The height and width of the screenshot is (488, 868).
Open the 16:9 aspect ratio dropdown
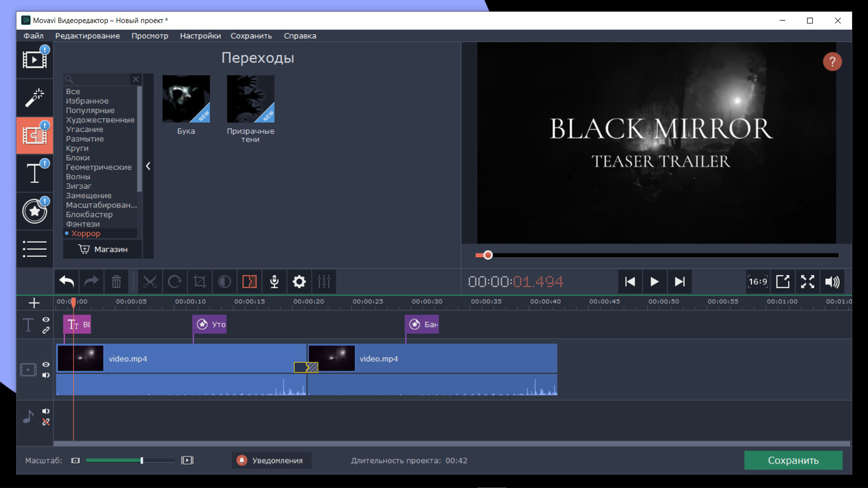[x=757, y=282]
